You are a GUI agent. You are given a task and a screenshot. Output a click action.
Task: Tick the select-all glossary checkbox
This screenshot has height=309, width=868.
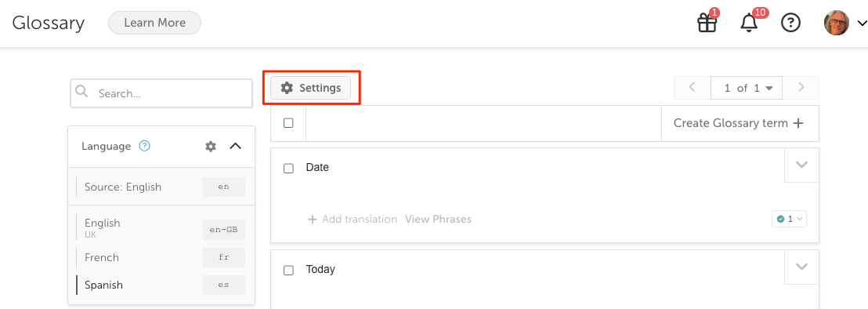288,123
